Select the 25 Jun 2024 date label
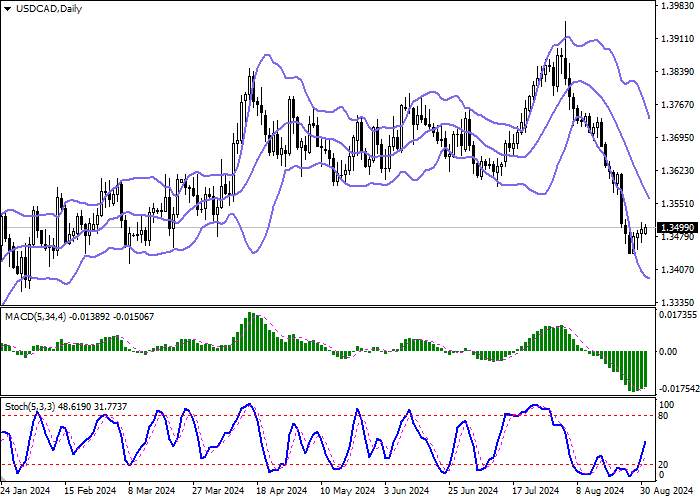 (474, 491)
